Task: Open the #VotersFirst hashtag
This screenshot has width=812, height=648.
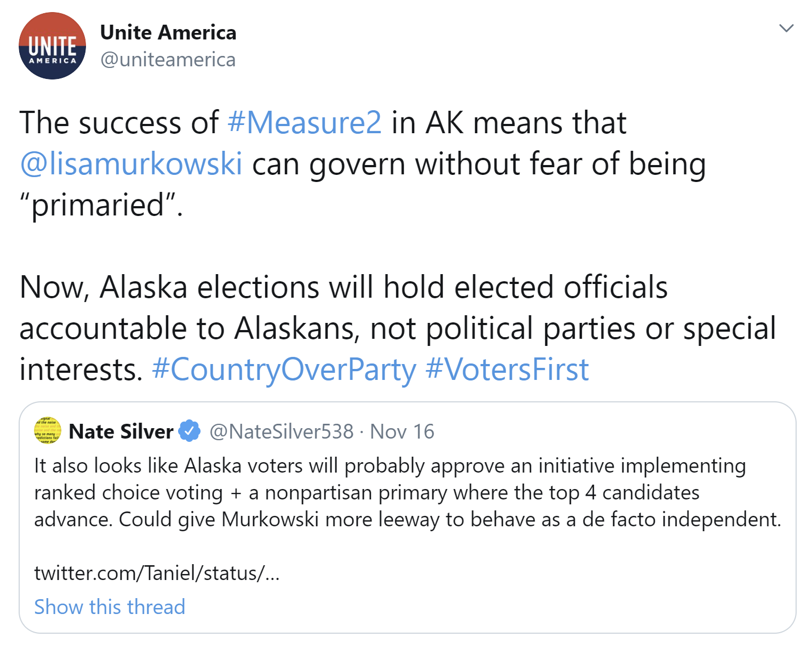Action: click(507, 370)
